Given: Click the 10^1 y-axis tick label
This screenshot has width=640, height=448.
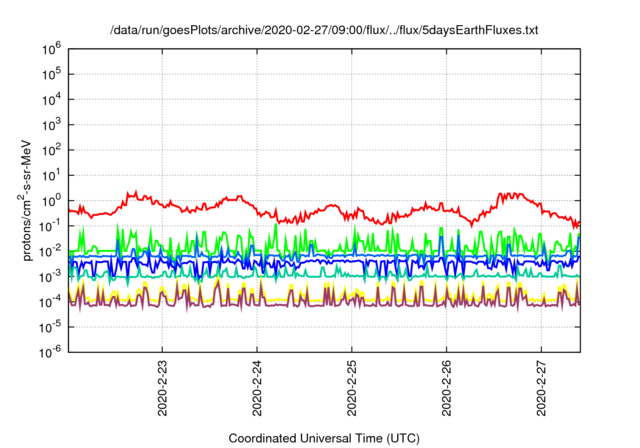Looking at the screenshot, I should [51, 175].
